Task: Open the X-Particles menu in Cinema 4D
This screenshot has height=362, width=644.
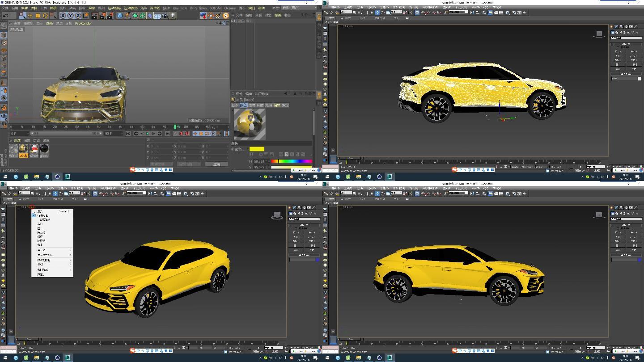Action: (x=198, y=8)
